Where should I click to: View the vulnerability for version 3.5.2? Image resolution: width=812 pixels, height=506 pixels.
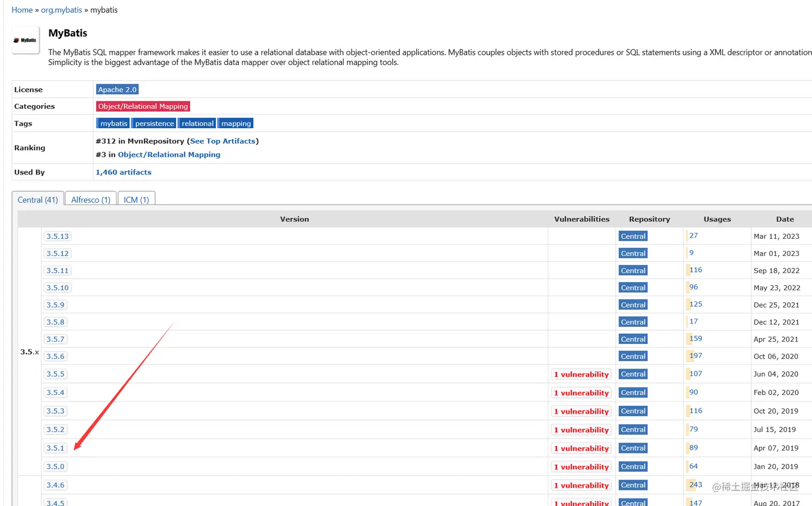pos(582,430)
